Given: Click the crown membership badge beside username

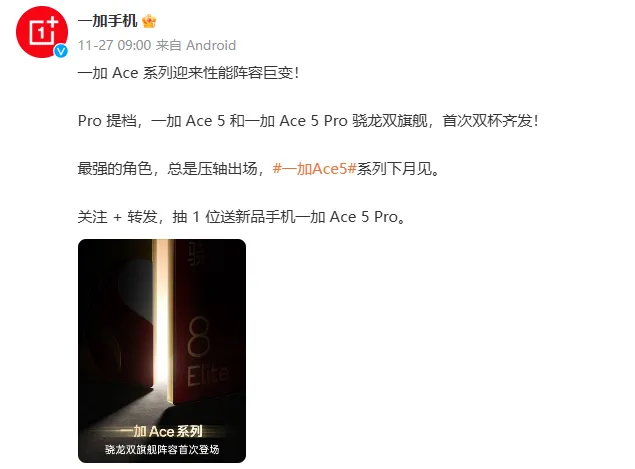Looking at the screenshot, I should 149,21.
